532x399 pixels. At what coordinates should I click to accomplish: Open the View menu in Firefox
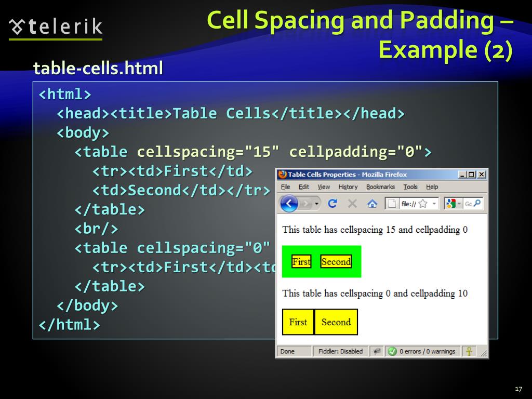(x=324, y=187)
